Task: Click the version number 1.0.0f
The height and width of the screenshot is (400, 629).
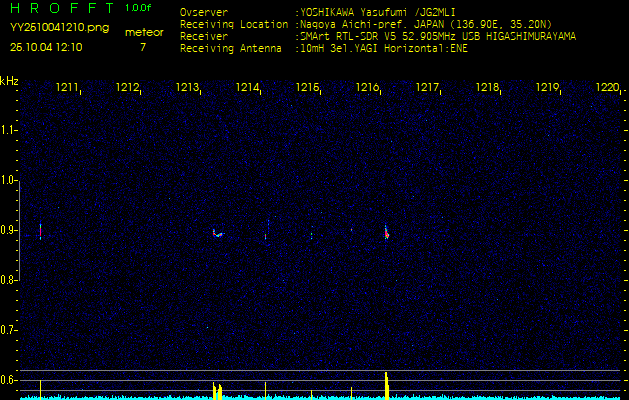Action: (x=139, y=8)
